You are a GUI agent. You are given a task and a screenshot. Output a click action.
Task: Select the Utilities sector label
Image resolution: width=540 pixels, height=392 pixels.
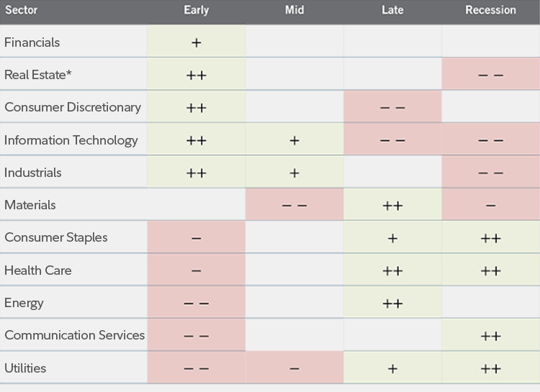click(x=25, y=368)
